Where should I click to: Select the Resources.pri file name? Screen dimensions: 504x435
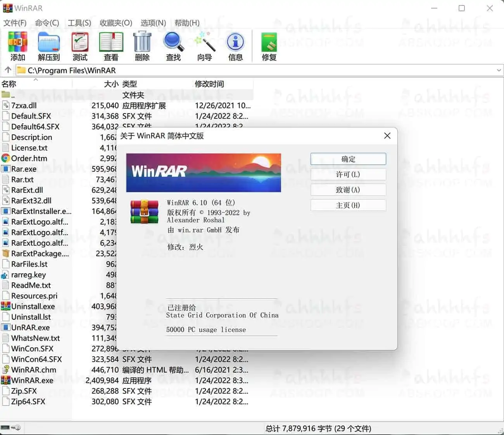(x=34, y=296)
